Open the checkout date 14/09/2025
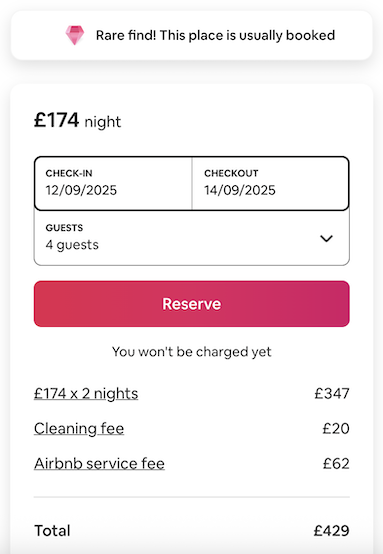Image resolution: width=383 pixels, height=554 pixels. (271, 183)
